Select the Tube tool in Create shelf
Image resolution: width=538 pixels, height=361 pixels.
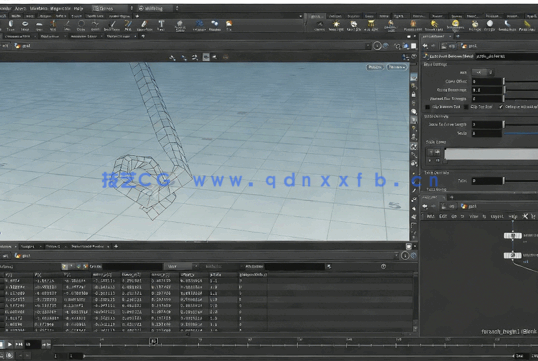(x=11, y=25)
